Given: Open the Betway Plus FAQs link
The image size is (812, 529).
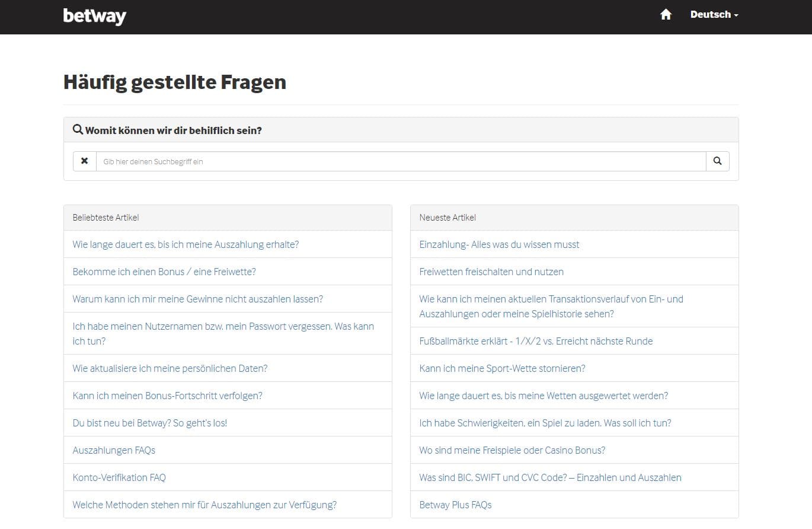Looking at the screenshot, I should click(x=455, y=505).
